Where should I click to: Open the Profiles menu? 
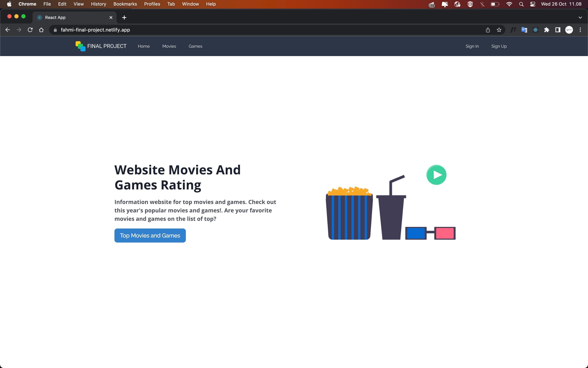pyautogui.click(x=152, y=4)
